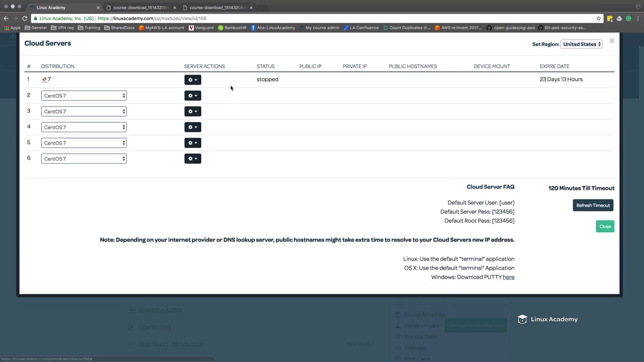The width and height of the screenshot is (644, 362).
Task: Click the DISTRIBUTION column header
Action: point(58,66)
